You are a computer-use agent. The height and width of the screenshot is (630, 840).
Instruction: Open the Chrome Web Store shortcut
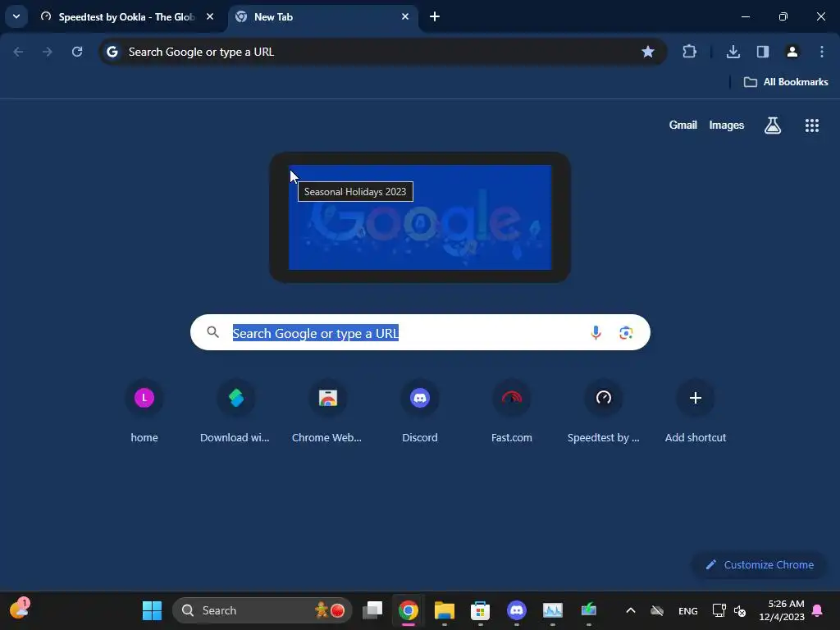click(327, 412)
